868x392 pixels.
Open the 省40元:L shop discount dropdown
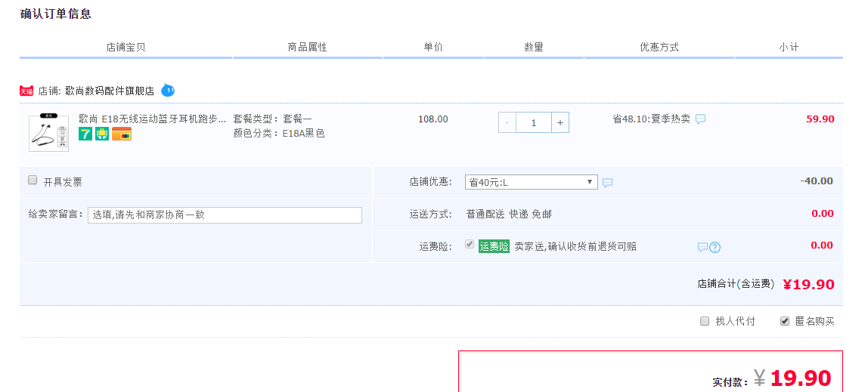pyautogui.click(x=532, y=182)
